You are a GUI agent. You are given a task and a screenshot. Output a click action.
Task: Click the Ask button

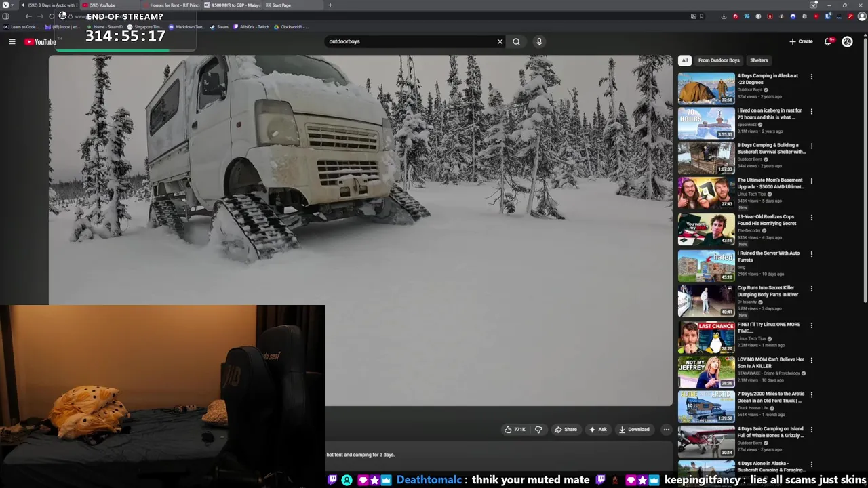pos(598,429)
